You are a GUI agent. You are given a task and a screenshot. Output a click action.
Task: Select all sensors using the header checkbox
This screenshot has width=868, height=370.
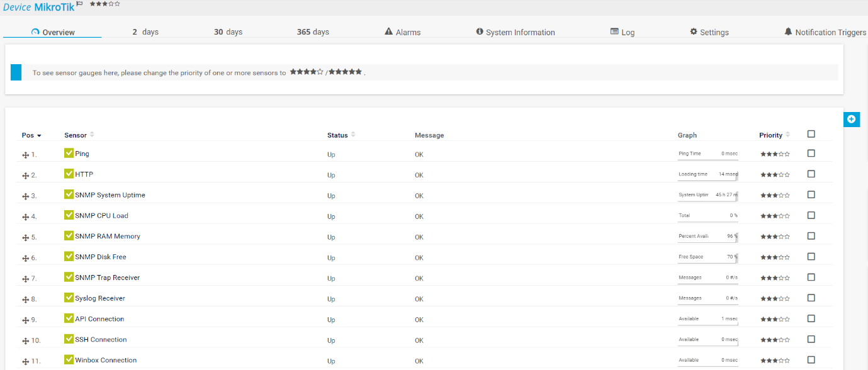tap(811, 134)
